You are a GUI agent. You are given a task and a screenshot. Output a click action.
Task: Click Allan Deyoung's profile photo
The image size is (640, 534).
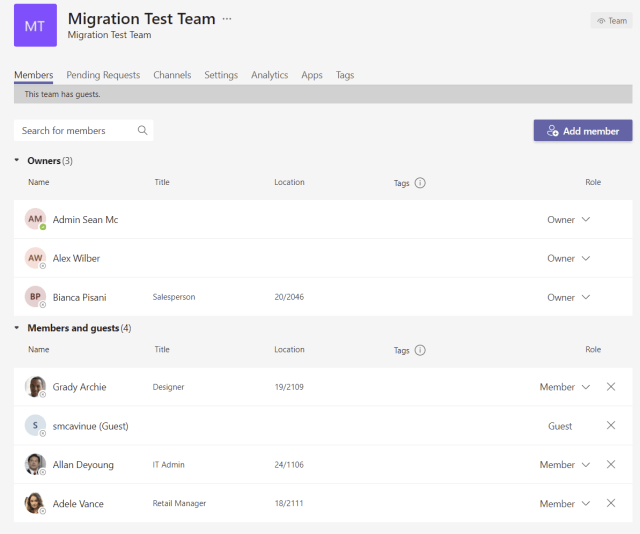point(35,464)
